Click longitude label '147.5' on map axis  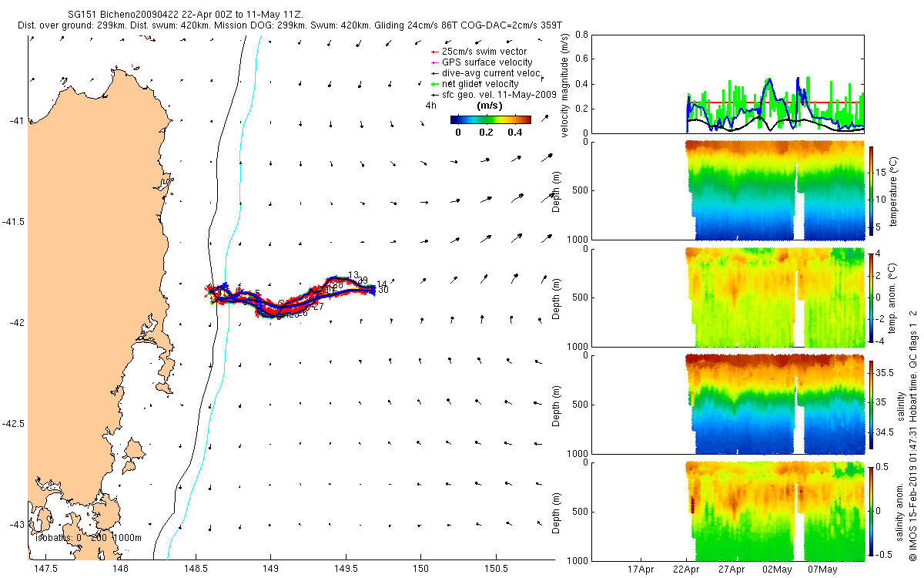(45, 569)
